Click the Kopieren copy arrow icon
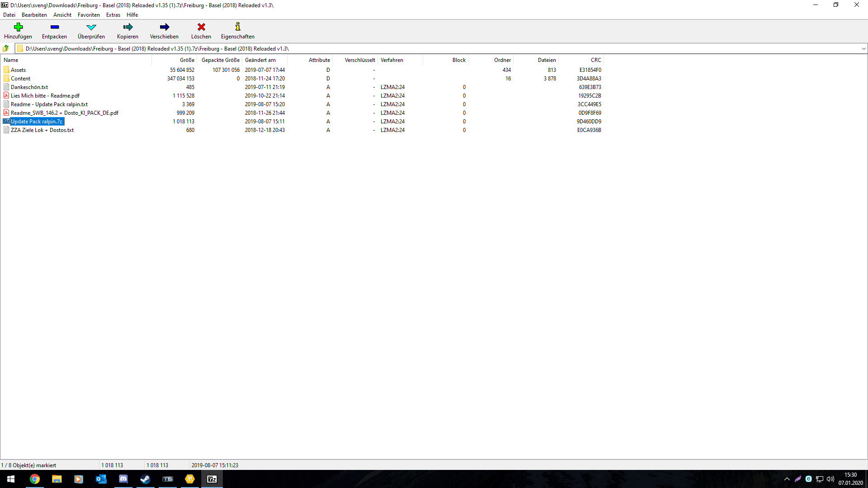Viewport: 868px width, 488px height. pos(127,27)
